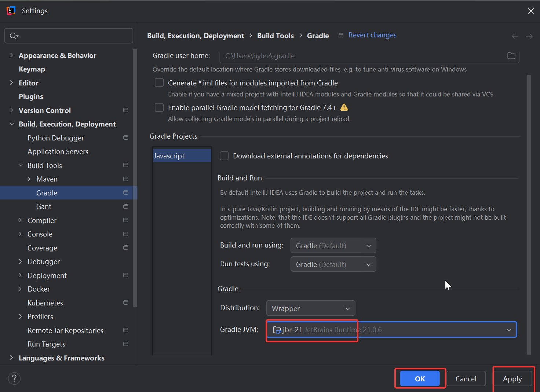Screen dimensions: 540x392
Task: Click the Apply button
Action: (x=512, y=379)
